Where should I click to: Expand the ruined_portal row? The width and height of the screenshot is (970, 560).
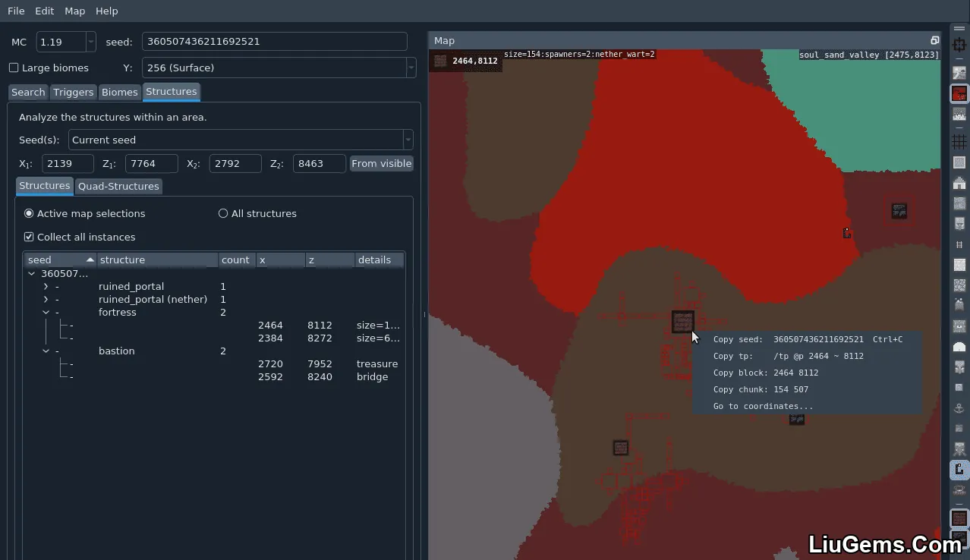[46, 286]
